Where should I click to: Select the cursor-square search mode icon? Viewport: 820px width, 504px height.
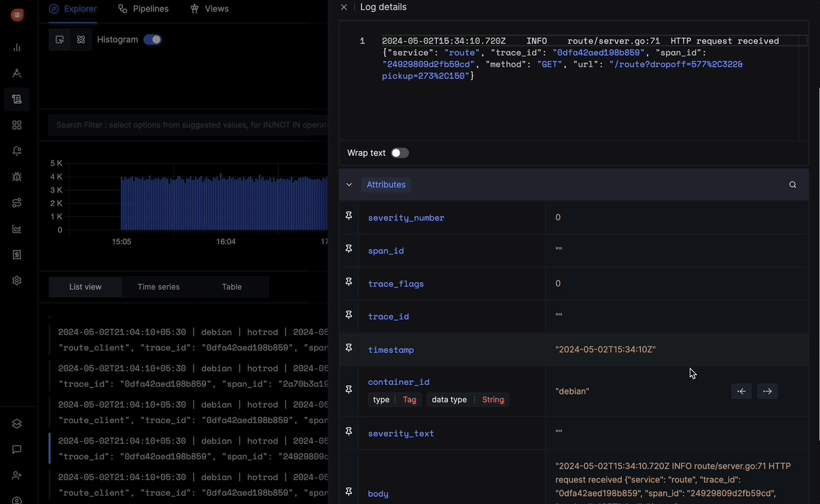click(60, 40)
